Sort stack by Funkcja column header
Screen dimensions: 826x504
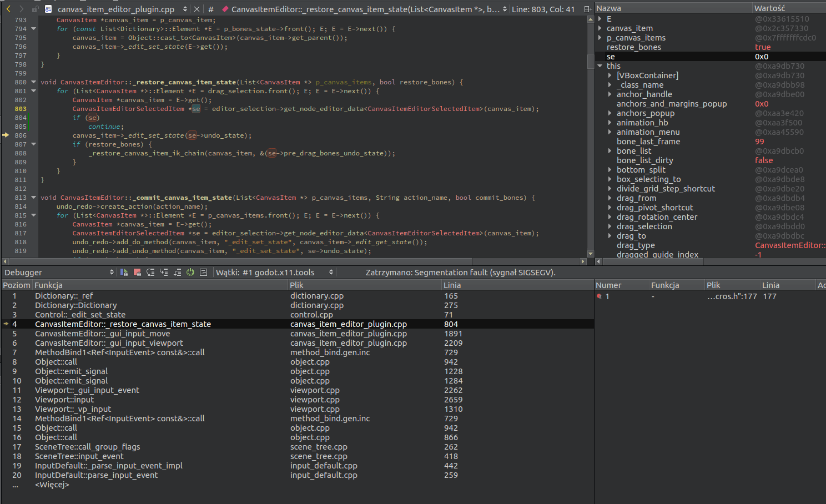click(x=160, y=285)
